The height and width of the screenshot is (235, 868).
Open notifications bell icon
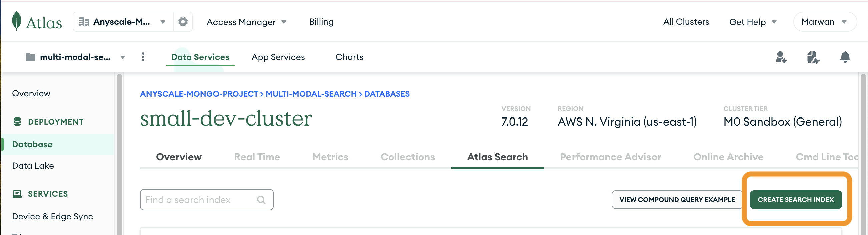point(845,57)
